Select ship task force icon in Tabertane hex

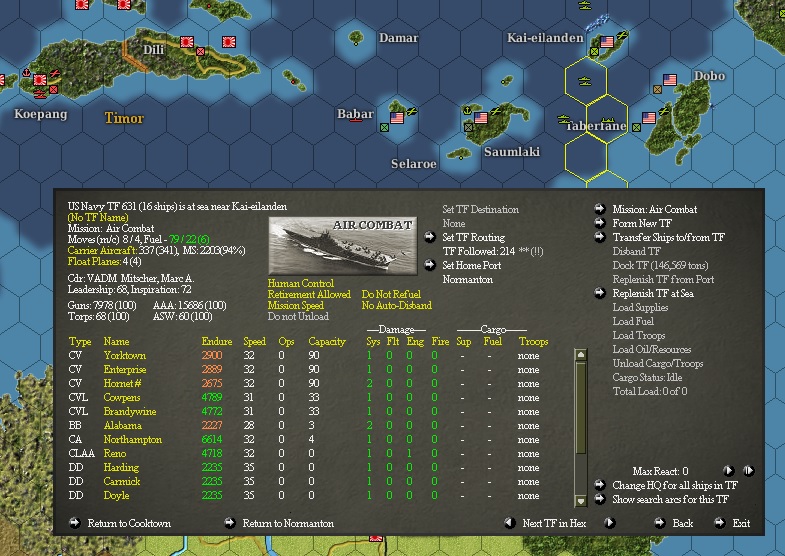click(x=608, y=121)
